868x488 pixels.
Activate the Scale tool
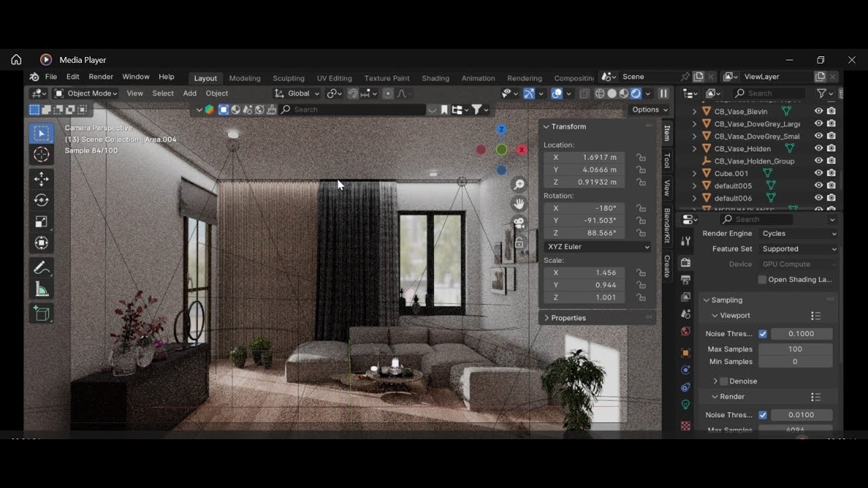point(41,222)
